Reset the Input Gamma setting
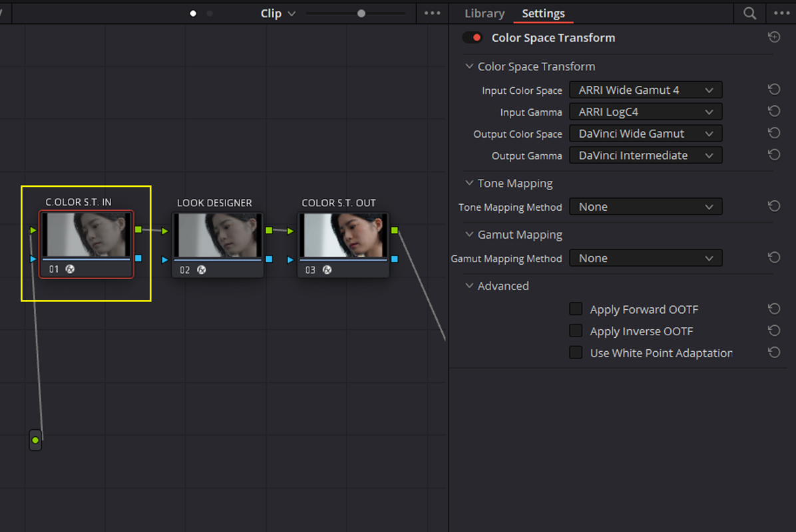The image size is (796, 532). pos(773,112)
